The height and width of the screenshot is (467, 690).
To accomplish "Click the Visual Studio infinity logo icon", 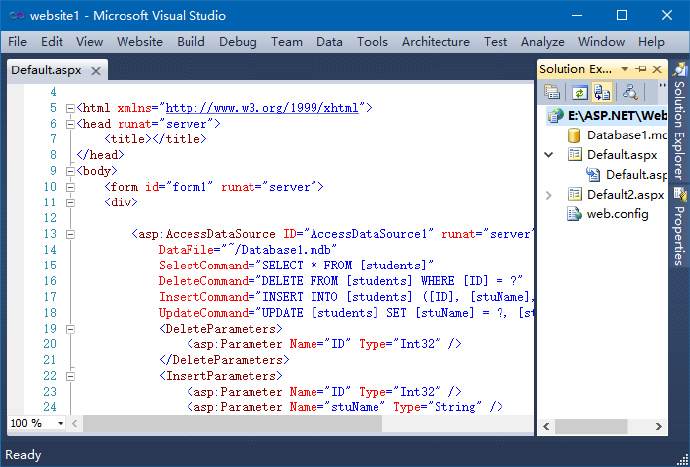I will [17, 16].
